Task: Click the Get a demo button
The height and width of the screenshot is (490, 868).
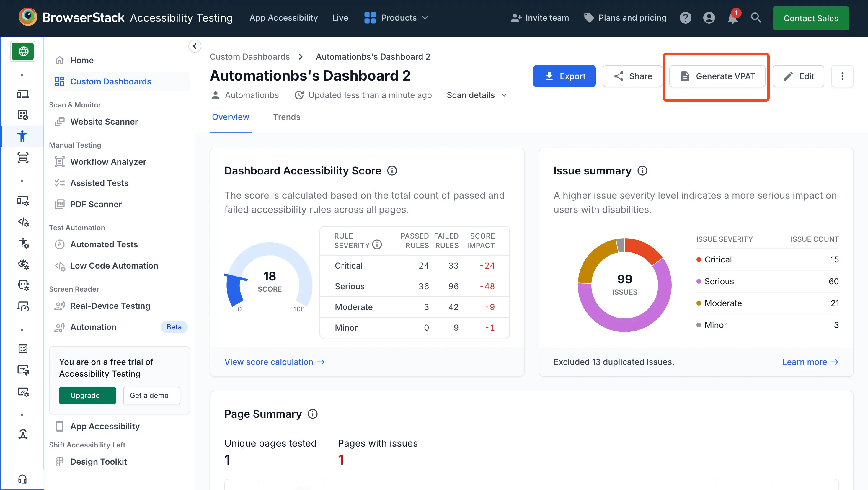Action: click(151, 395)
